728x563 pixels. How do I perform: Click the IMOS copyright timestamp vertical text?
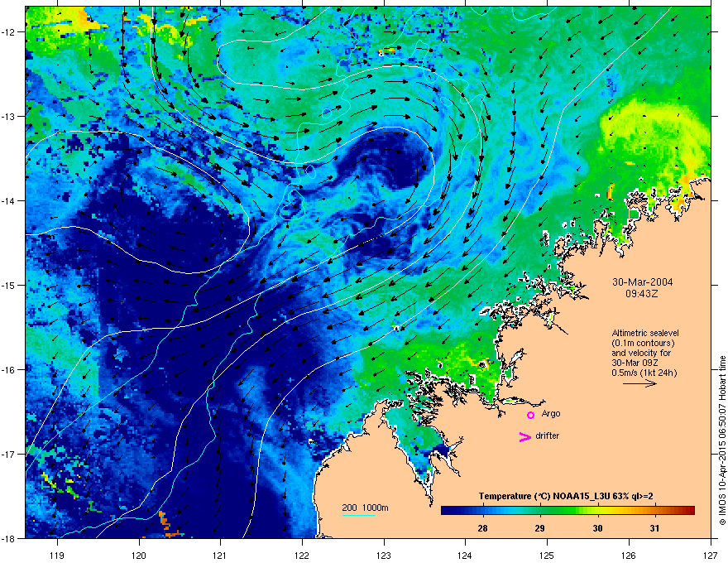[x=722, y=440]
